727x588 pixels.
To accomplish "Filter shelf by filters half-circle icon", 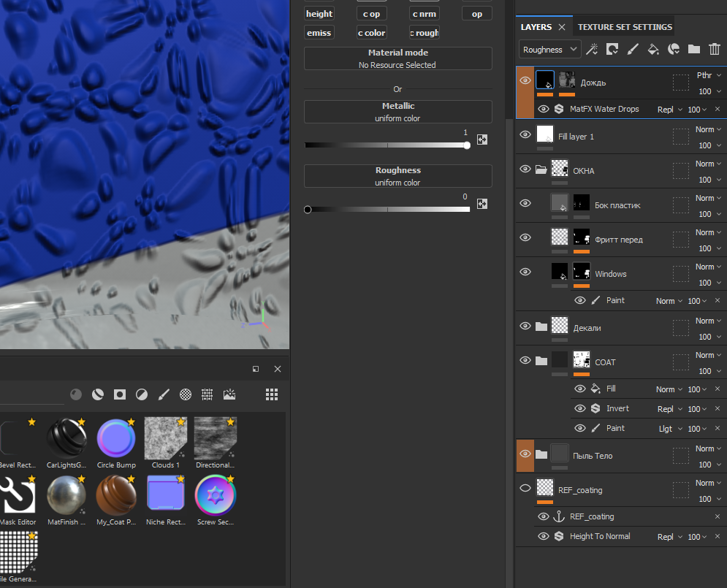I will tap(142, 394).
